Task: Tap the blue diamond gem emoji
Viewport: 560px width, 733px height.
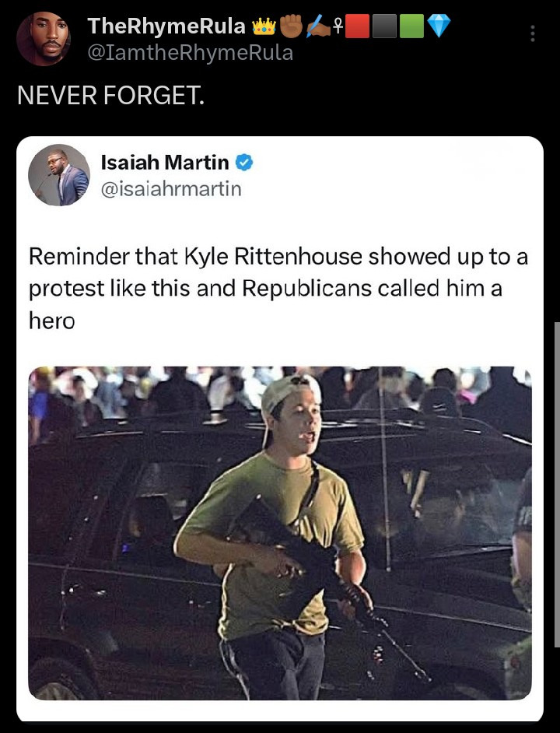Action: (x=439, y=26)
